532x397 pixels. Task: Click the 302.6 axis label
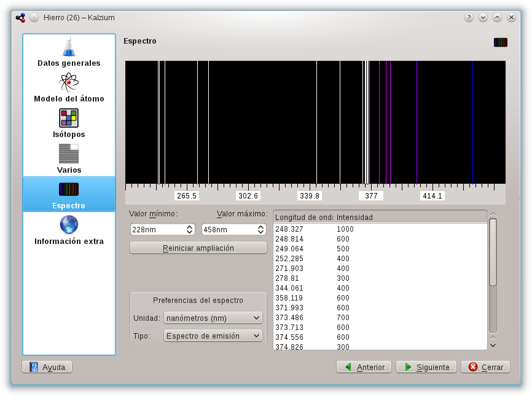(248, 196)
